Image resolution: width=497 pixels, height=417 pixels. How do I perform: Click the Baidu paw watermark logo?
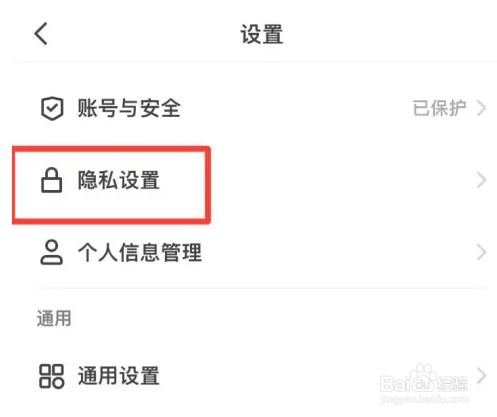coord(421,378)
